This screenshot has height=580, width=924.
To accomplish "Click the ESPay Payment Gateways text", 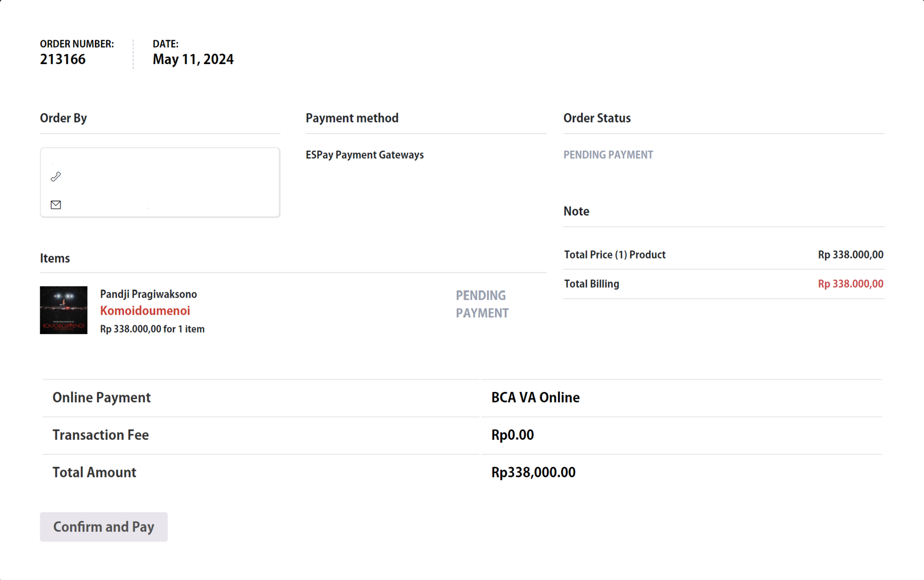I will click(365, 155).
